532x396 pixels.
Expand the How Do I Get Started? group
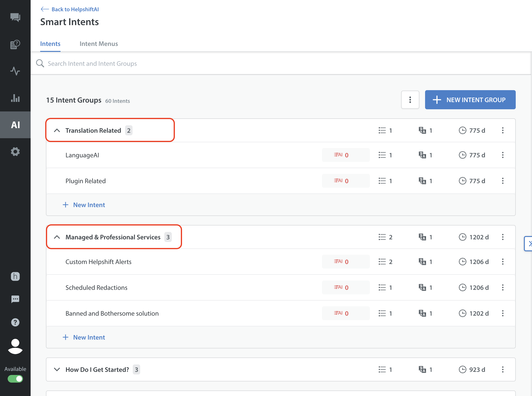[x=57, y=369]
